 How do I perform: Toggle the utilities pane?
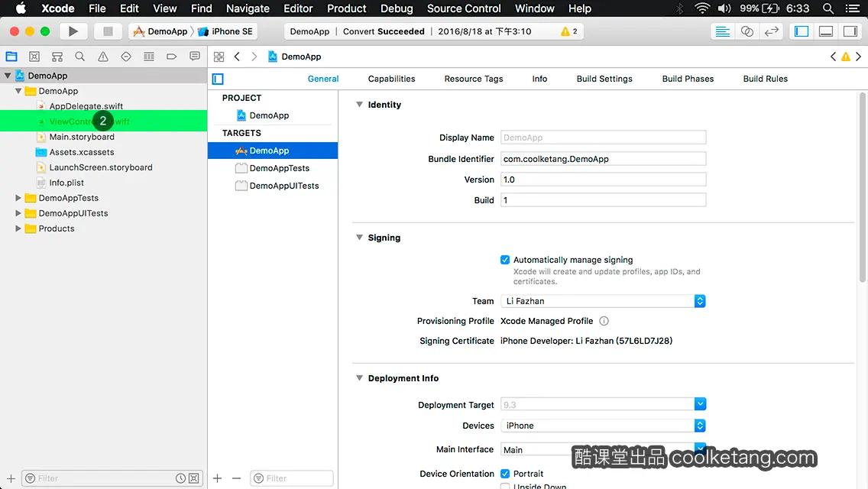click(850, 31)
